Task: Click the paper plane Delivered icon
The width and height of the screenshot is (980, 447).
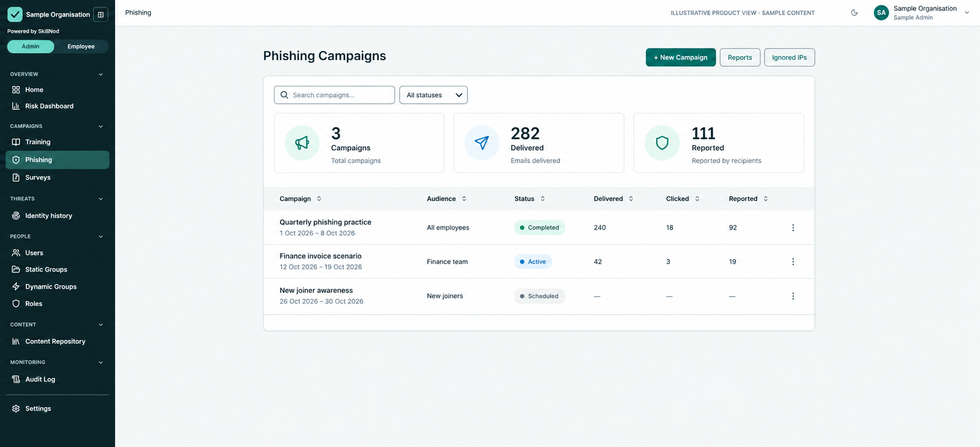Action: click(482, 142)
